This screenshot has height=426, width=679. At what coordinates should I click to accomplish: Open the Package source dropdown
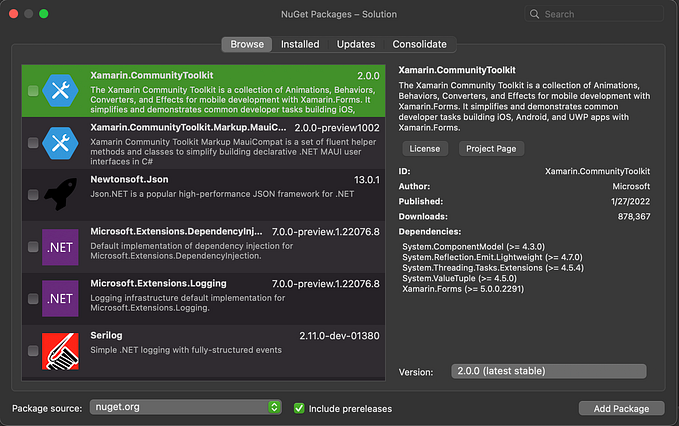coord(185,407)
